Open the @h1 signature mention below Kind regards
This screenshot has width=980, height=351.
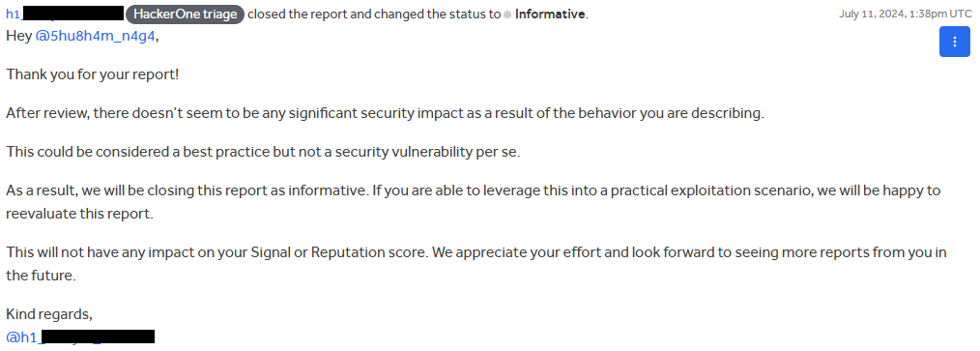(80, 337)
